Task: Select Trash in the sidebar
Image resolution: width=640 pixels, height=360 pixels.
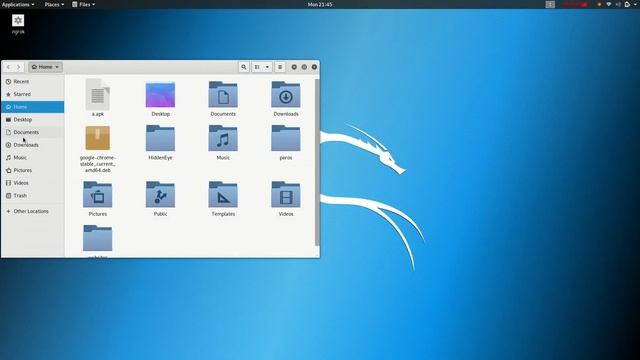Action: [33, 196]
